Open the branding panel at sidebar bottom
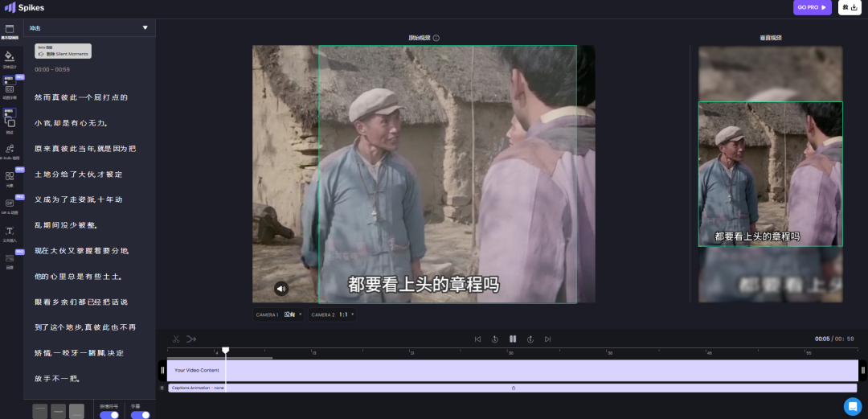The image size is (868, 419). click(x=10, y=261)
